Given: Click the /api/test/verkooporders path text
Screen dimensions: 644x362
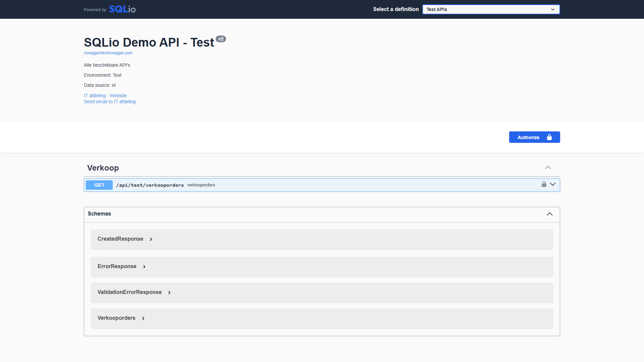Looking at the screenshot, I should pyautogui.click(x=150, y=185).
